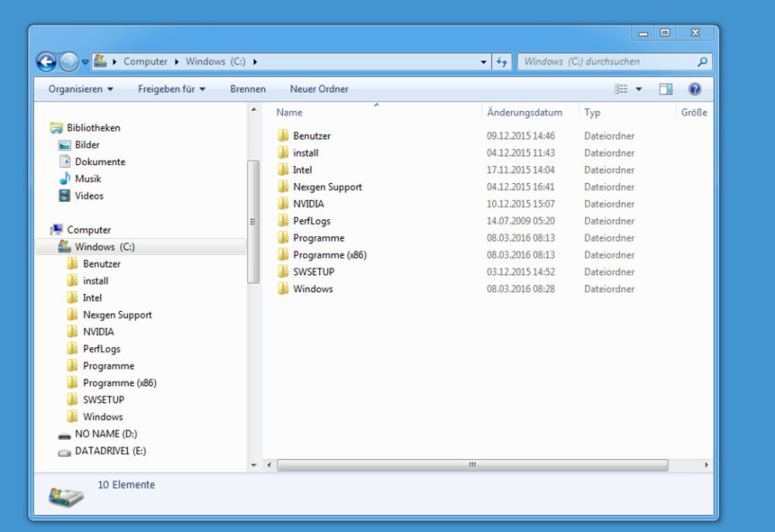Viewport: 775px width, 532px height.
Task: Sort by the Typ column header
Action: pyautogui.click(x=592, y=112)
